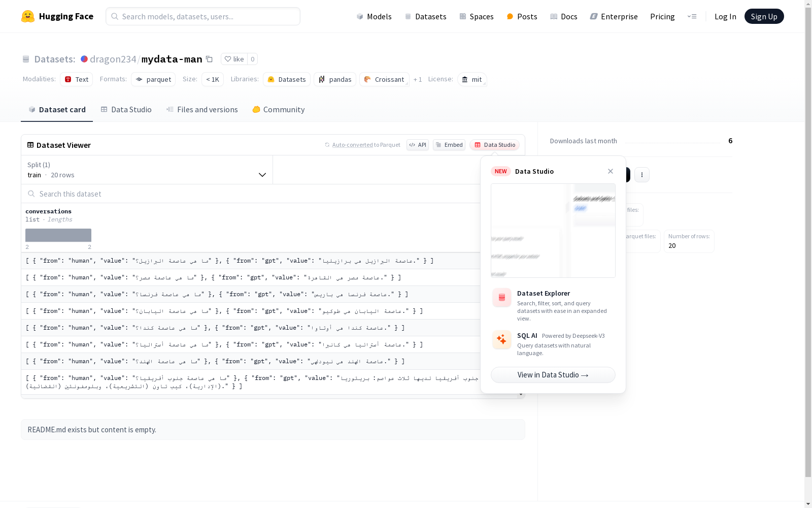
Task: Open the Models page
Action: coord(374,16)
